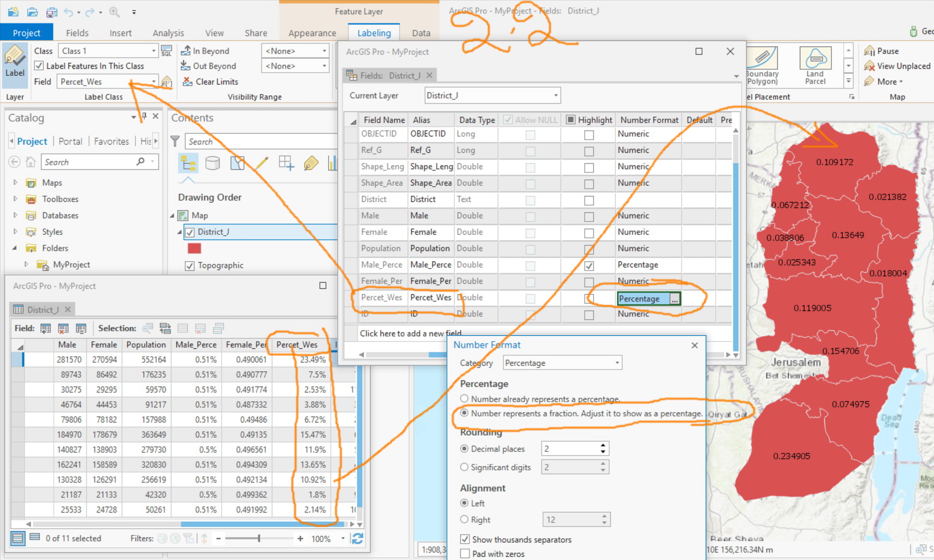Image resolution: width=934 pixels, height=560 pixels.
Task: Click the Catalog pane back arrow
Action: (14, 162)
